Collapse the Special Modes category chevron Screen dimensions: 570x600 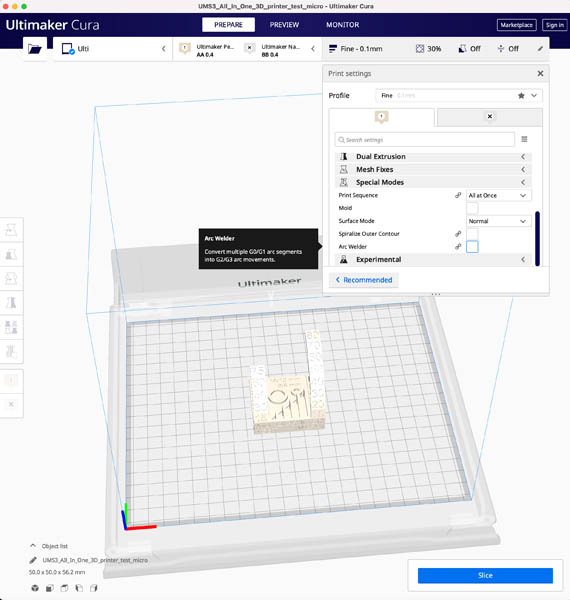[523, 183]
